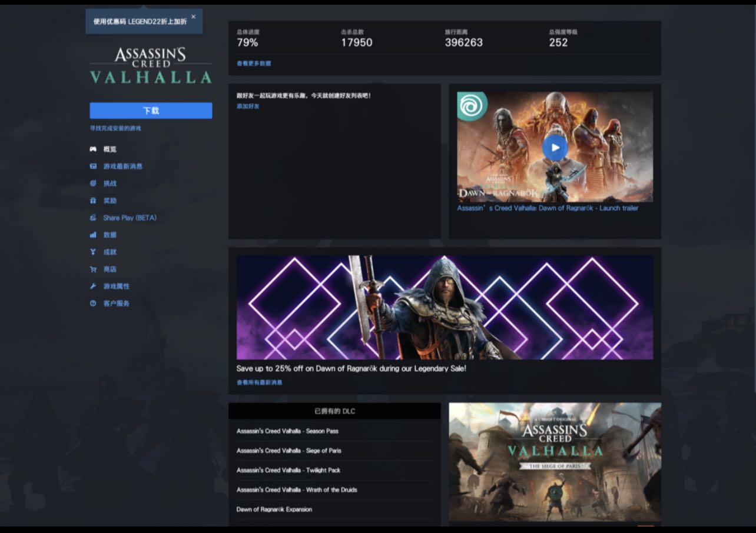Open The Siege of Paris artwork card
Viewport: 756px width, 533px height.
tap(555, 462)
